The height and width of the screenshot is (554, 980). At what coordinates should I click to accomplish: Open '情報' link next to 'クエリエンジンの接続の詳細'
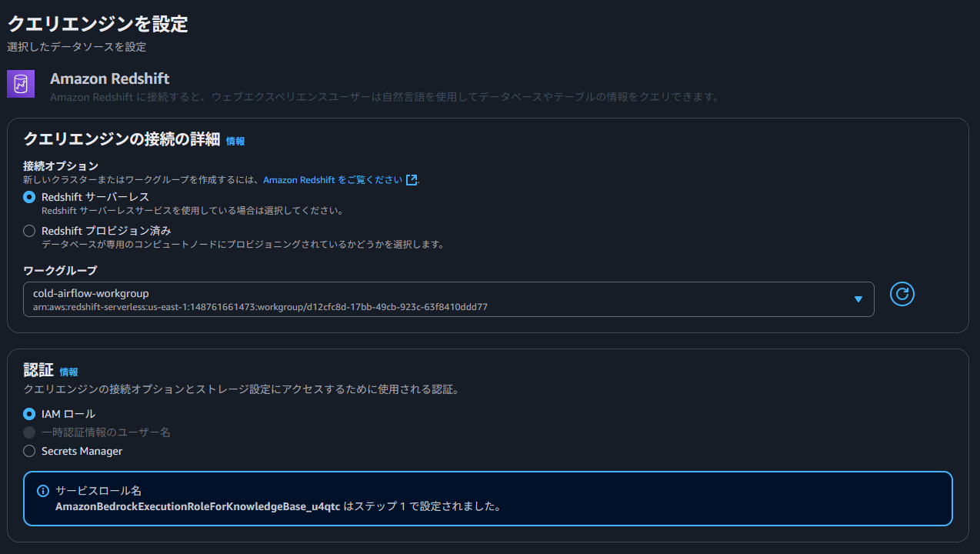(x=235, y=142)
